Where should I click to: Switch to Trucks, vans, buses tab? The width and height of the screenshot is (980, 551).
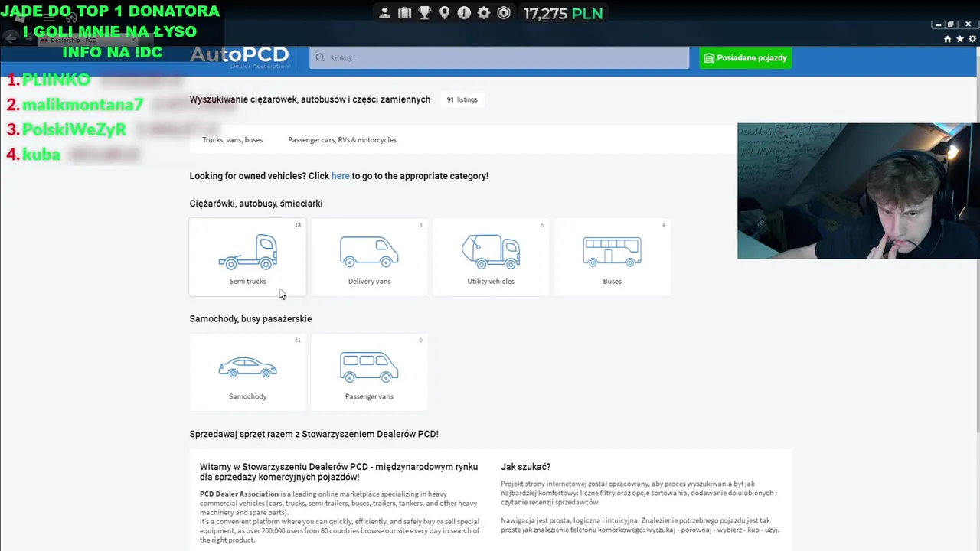pyautogui.click(x=232, y=140)
